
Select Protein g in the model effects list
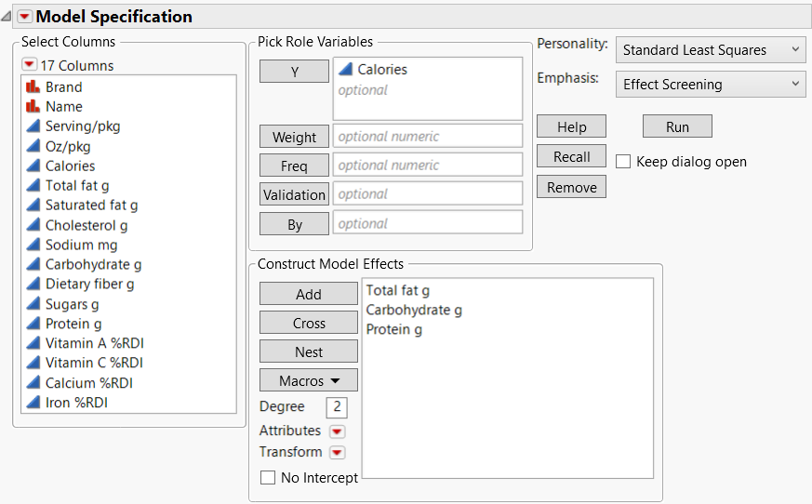click(x=394, y=329)
